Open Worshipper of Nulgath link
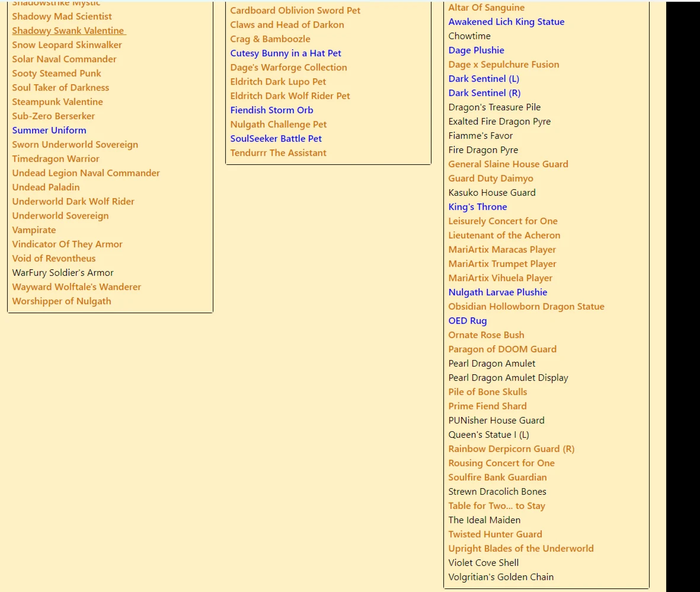This screenshot has height=592, width=700. [62, 301]
